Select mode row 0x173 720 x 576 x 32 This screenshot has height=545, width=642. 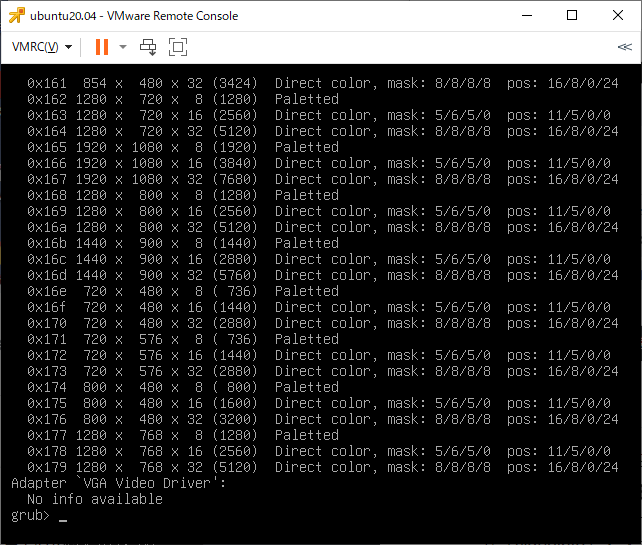point(323,371)
